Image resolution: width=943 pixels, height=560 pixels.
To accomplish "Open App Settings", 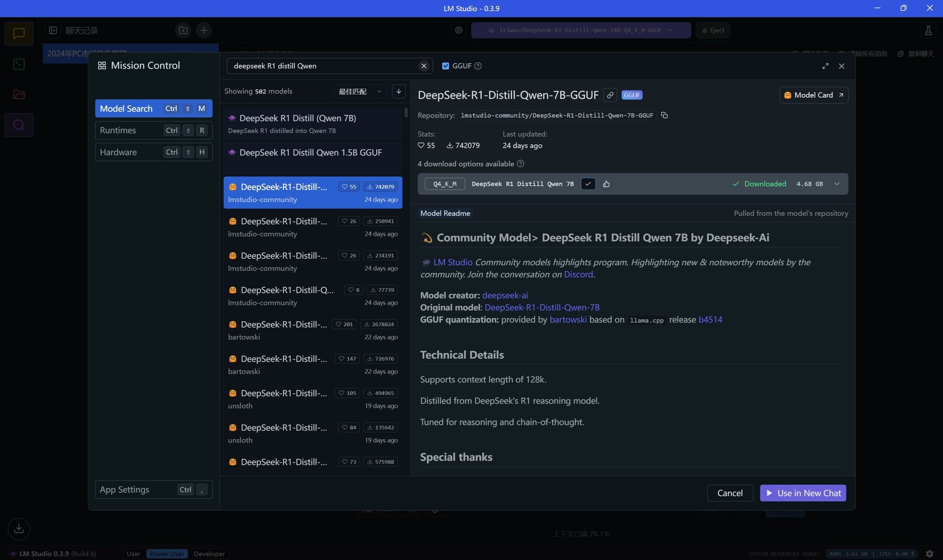I will click(x=154, y=489).
